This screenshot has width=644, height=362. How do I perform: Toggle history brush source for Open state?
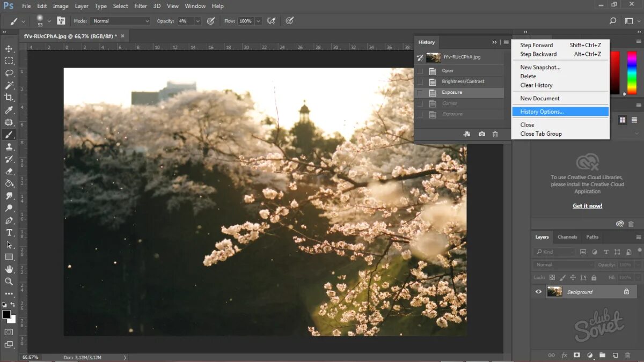420,71
